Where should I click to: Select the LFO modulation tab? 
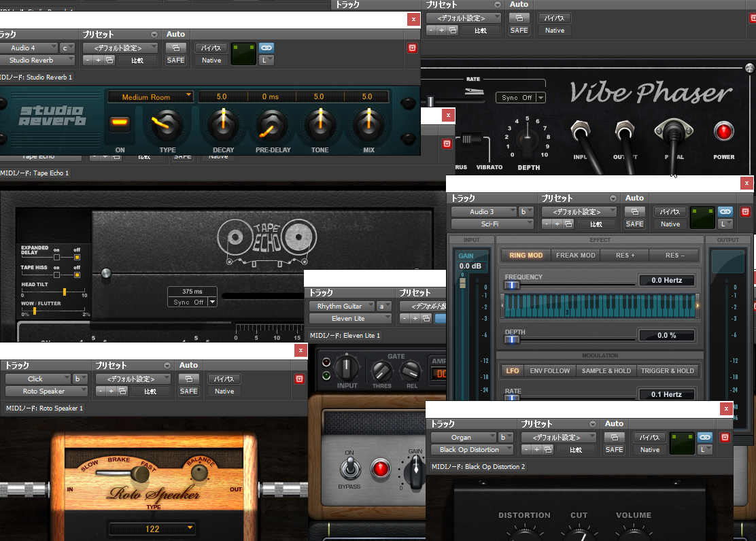coord(513,371)
